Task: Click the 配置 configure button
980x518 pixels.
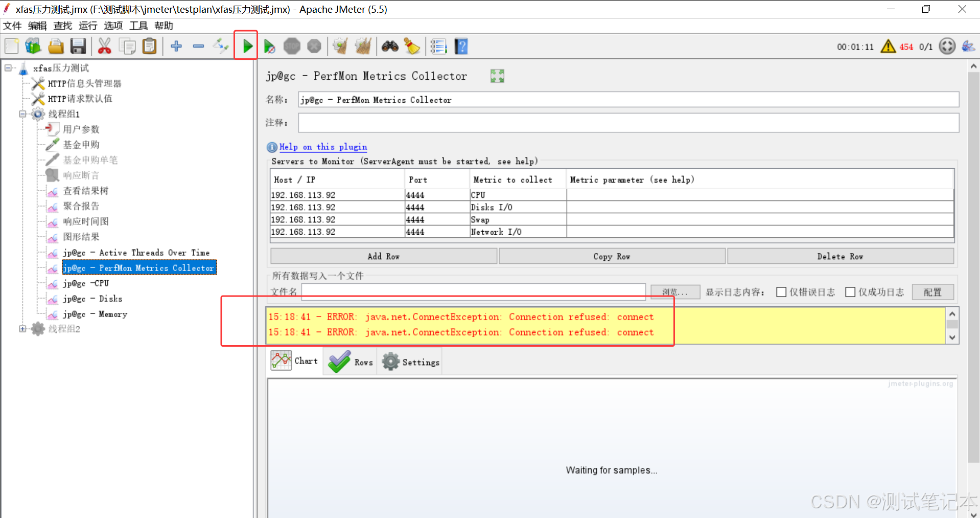Action: [933, 292]
